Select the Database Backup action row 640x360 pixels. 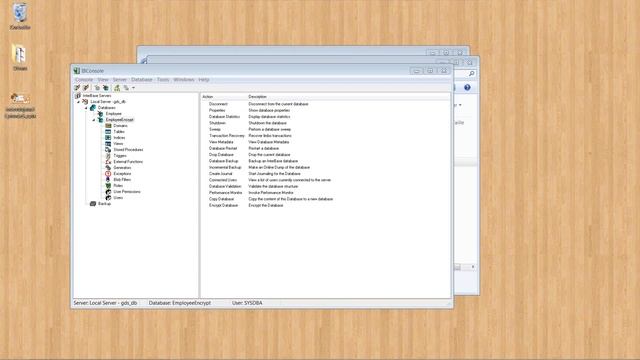[x=326, y=161]
